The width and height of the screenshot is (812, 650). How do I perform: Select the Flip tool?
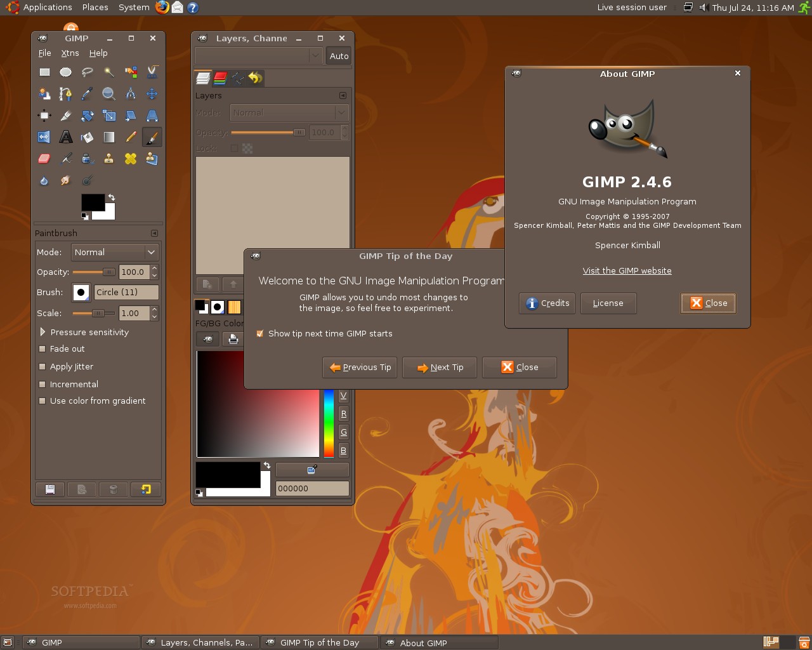[44, 137]
